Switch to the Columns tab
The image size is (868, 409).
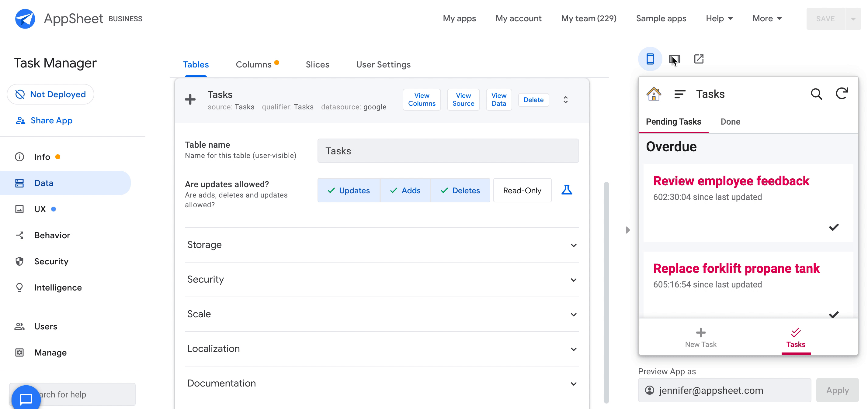(x=254, y=64)
